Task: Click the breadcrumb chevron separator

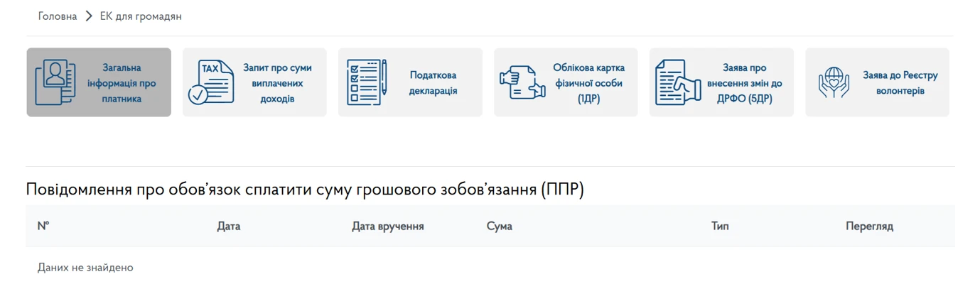Action: [89, 16]
